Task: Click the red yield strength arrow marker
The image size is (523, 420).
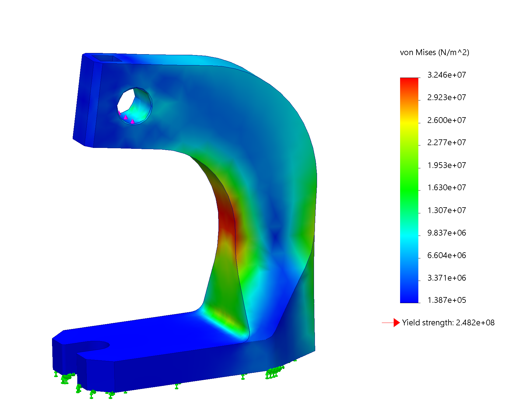Action: tap(396, 323)
